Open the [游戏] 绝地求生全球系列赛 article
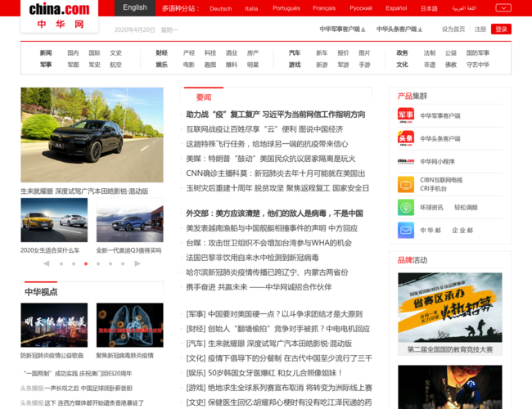Viewport: 532px width, 409px height. (x=279, y=388)
